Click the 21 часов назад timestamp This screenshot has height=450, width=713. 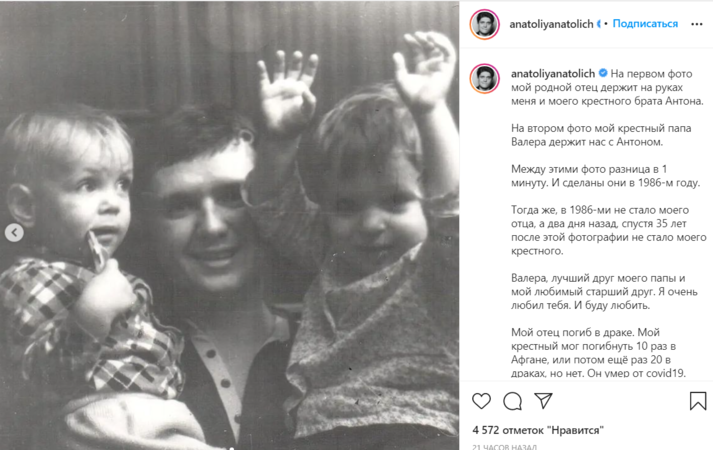[504, 447]
